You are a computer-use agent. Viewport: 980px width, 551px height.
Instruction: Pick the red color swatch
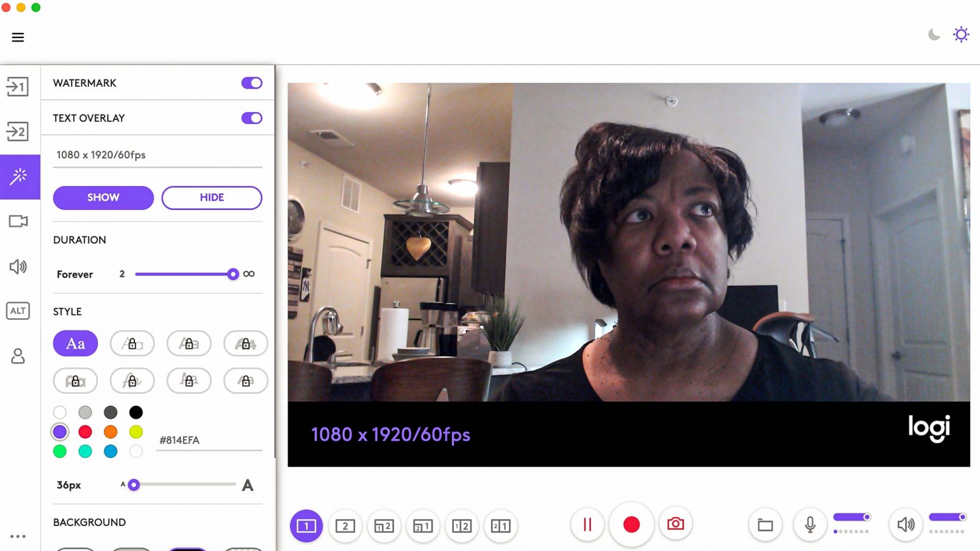[85, 432]
